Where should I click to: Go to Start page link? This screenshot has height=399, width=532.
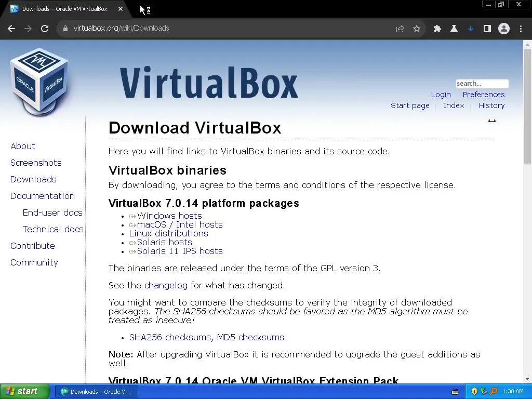(x=410, y=105)
